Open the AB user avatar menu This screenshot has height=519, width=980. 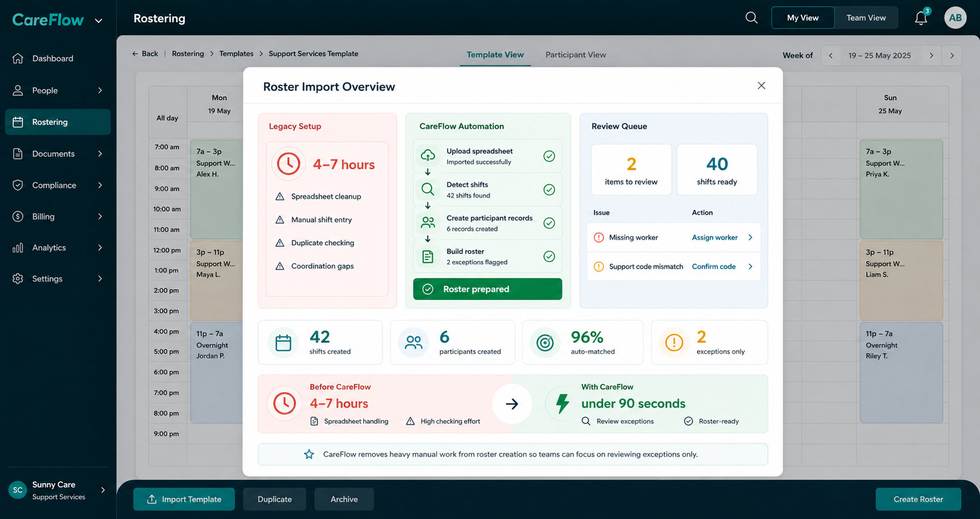[956, 18]
